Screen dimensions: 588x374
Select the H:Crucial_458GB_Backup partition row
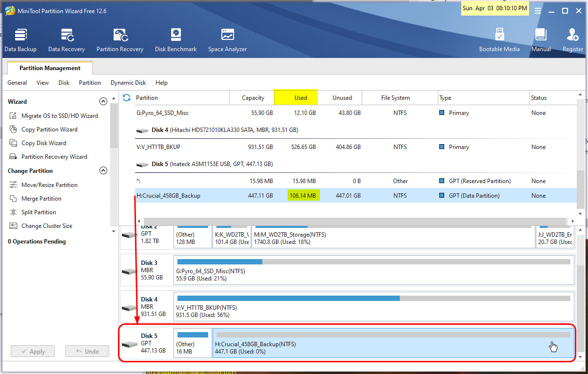click(x=355, y=196)
